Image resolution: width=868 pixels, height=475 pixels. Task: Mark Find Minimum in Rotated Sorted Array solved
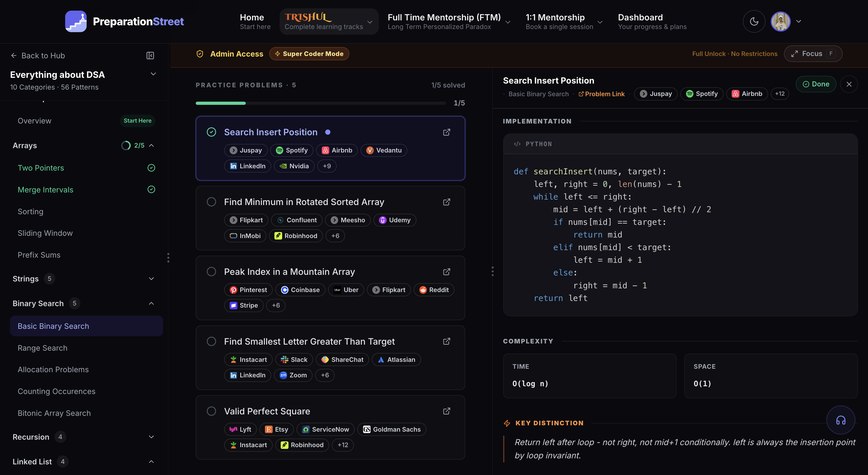211,202
